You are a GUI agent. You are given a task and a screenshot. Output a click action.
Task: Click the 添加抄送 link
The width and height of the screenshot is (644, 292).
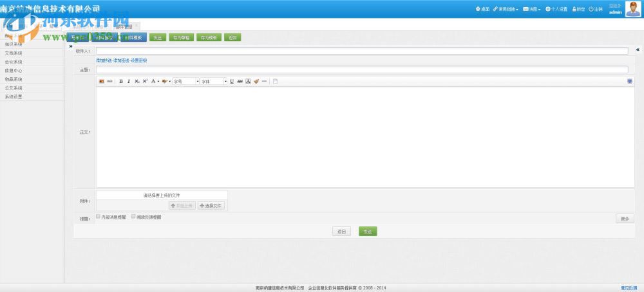tap(104, 60)
